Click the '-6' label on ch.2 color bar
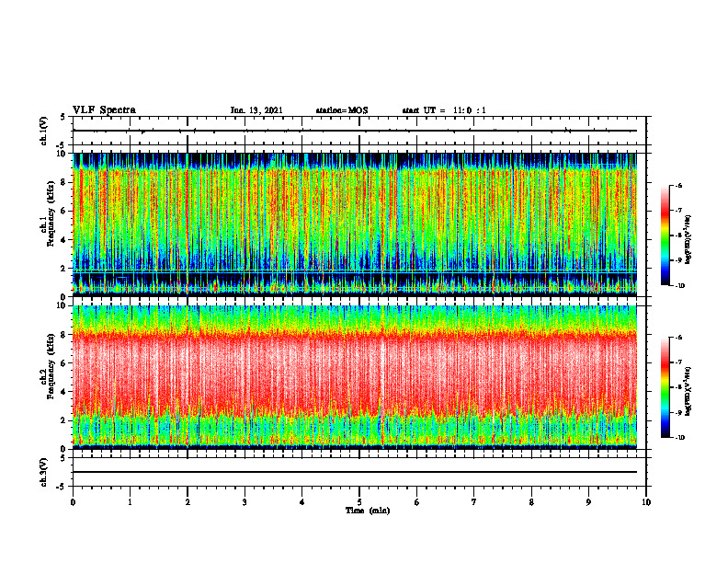Screen dimensions: 728x563 tap(678, 338)
